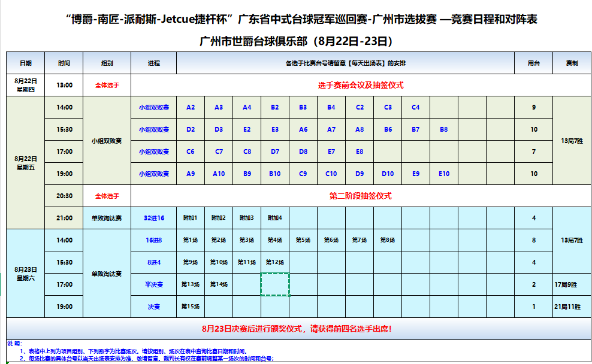Select cell A2 in the 14:00 row
Viewport: 592px width, 364px height.
click(191, 108)
